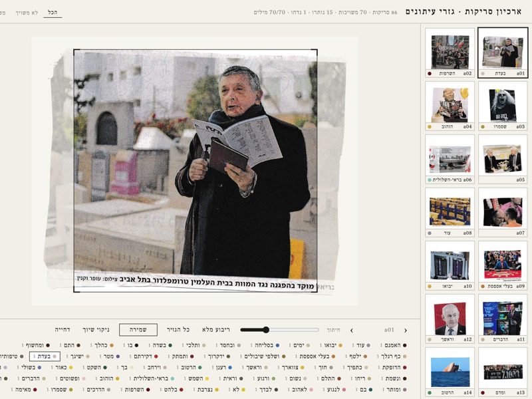This screenshot has height=399, width=532.
Task: Open thumbnail a05 of two men
Action: [x=503, y=160]
